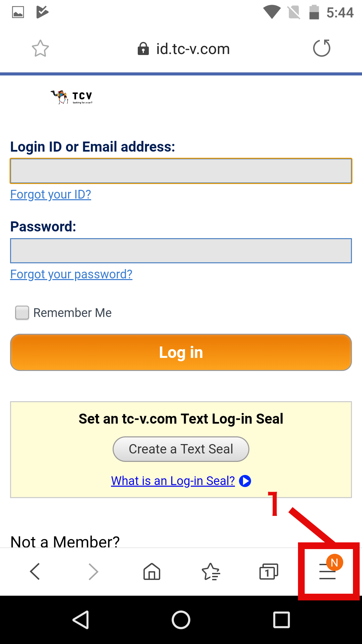
Task: Tap the bookmark star in address bar
Action: click(x=40, y=49)
